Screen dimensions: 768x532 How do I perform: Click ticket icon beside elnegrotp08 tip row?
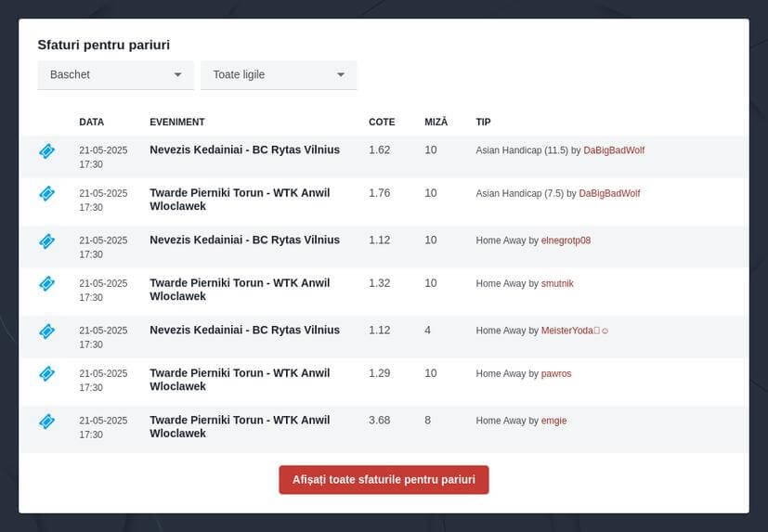click(47, 241)
